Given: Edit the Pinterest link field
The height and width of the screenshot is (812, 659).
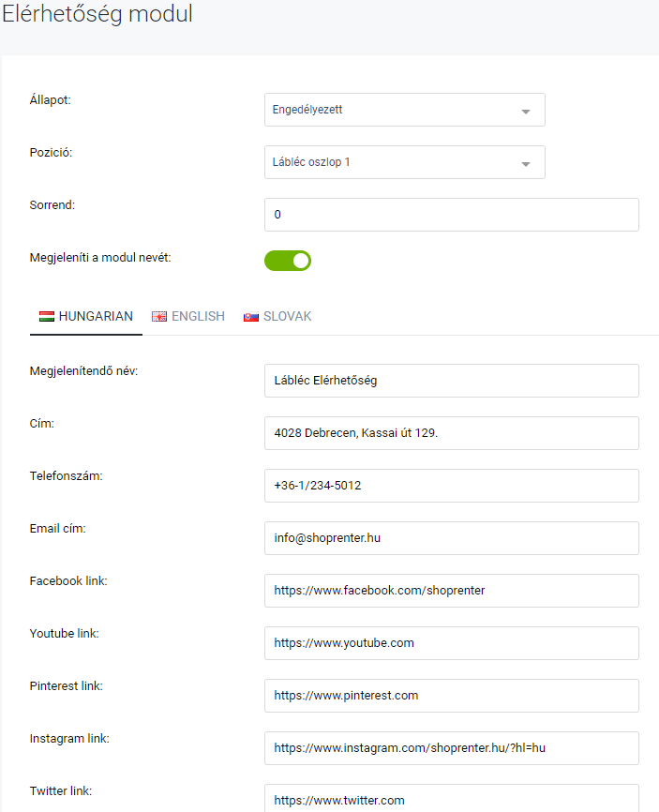Looking at the screenshot, I should coord(451,696).
